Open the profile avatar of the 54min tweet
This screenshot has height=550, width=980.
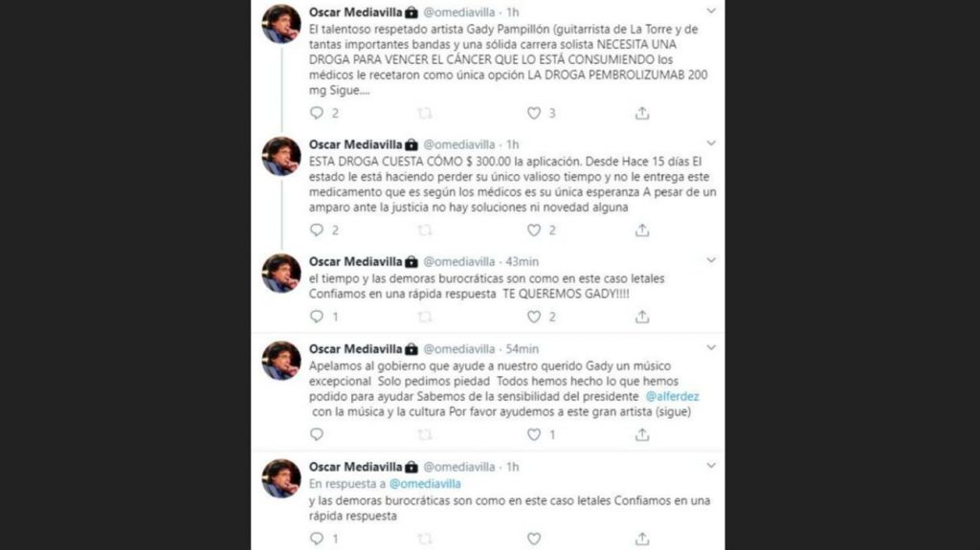[x=281, y=361]
